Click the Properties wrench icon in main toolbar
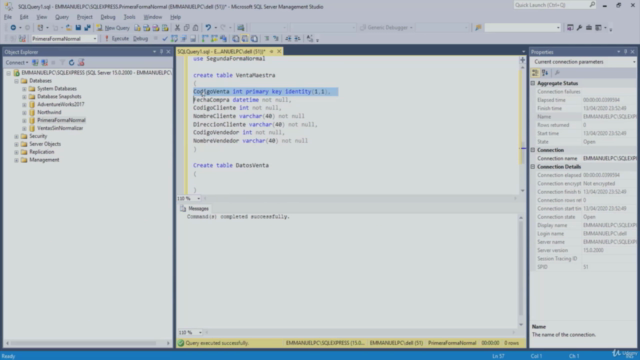 pos(579,28)
